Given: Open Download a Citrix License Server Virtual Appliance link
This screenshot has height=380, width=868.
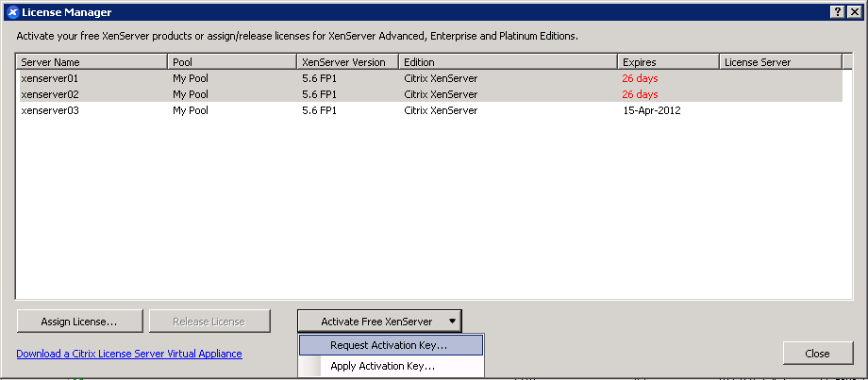Looking at the screenshot, I should pyautogui.click(x=129, y=354).
